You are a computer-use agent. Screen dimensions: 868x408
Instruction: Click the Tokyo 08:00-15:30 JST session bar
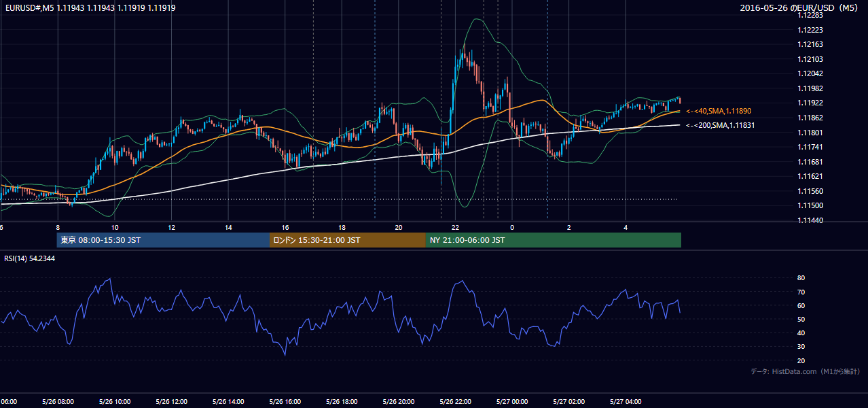pyautogui.click(x=163, y=240)
